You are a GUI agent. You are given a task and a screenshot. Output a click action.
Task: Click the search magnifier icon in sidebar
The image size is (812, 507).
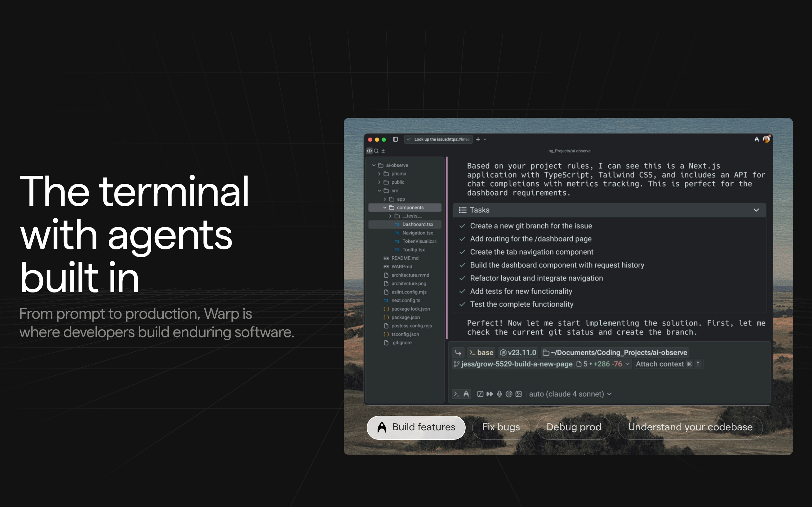tap(377, 151)
